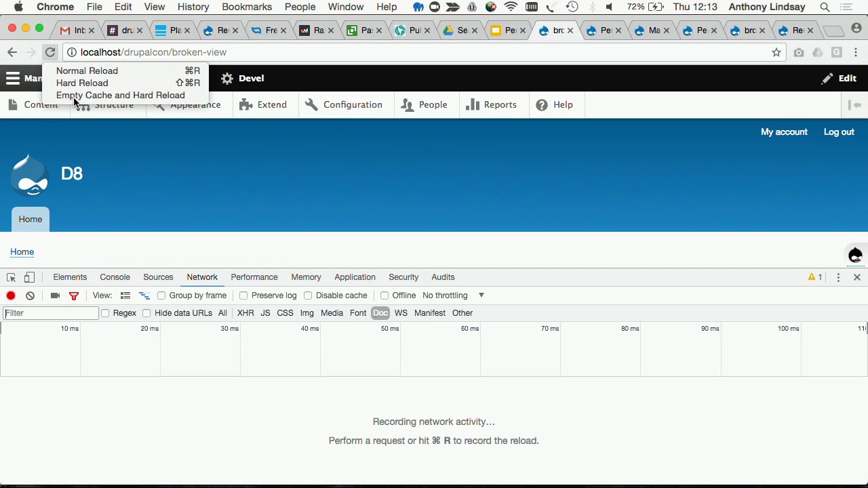Collapse toolbar with orientation toggle icon

pos(856,105)
